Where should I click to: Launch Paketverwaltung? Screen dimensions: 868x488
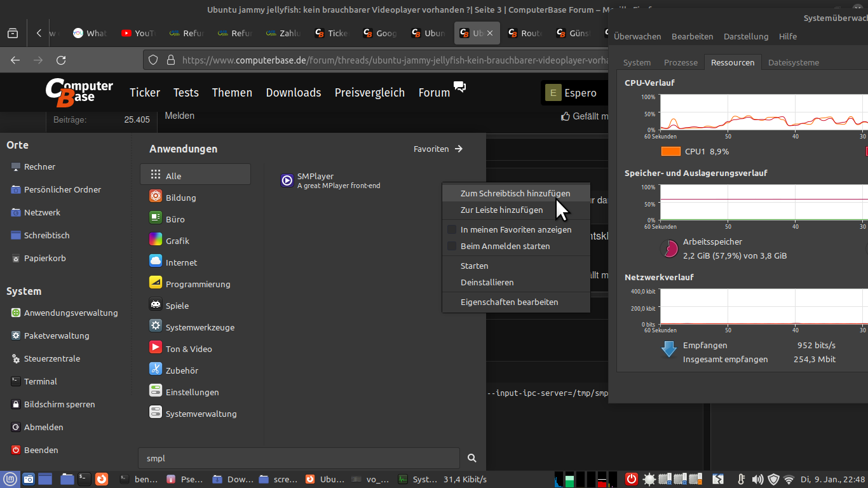tap(50, 335)
